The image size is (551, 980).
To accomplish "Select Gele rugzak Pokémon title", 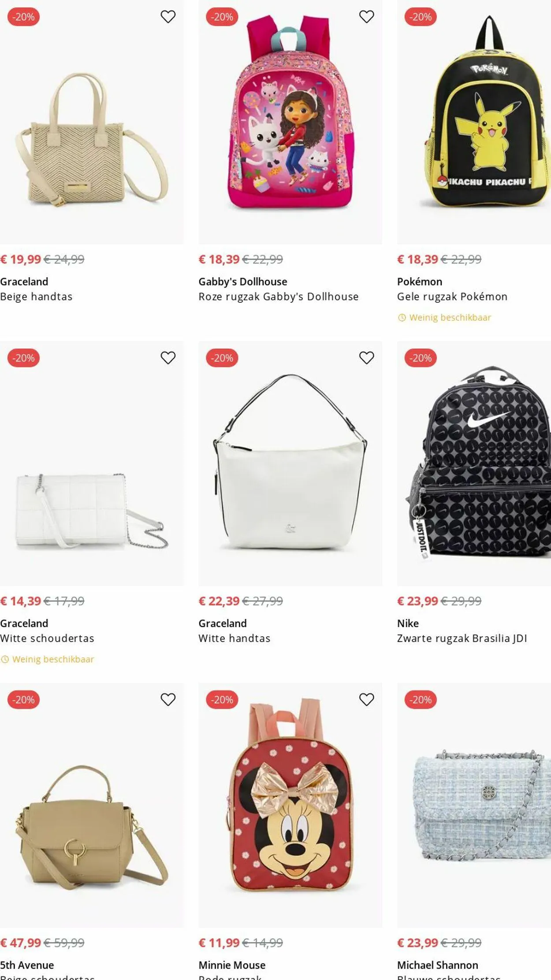I will click(x=452, y=297).
